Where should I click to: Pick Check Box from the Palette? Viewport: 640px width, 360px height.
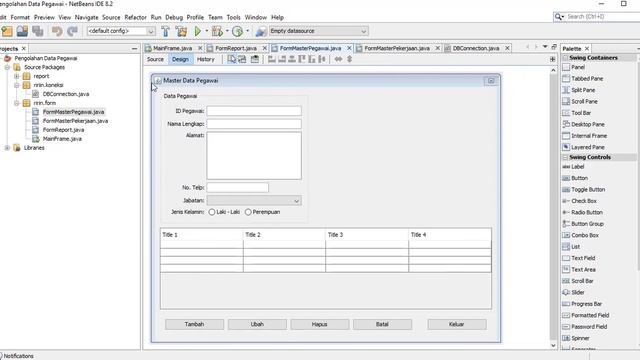[579, 201]
